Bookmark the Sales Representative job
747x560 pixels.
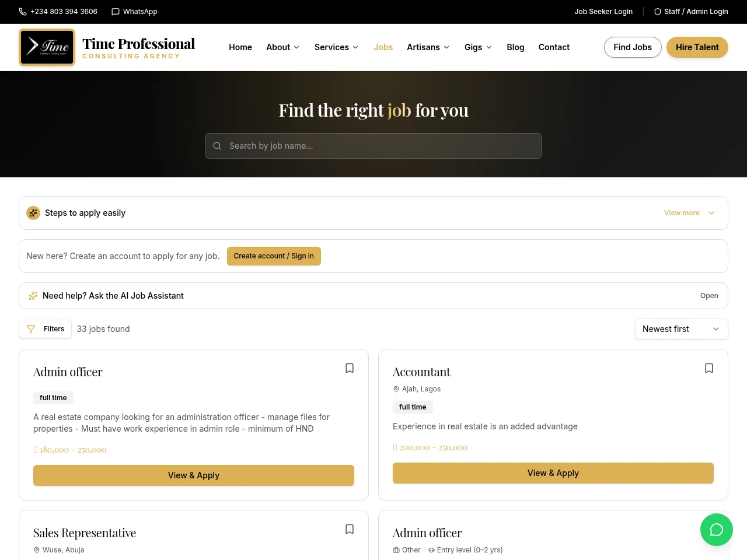click(350, 529)
